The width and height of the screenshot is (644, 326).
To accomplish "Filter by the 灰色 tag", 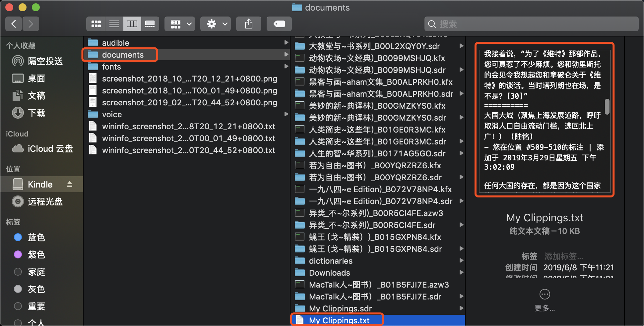I will (x=41, y=289).
